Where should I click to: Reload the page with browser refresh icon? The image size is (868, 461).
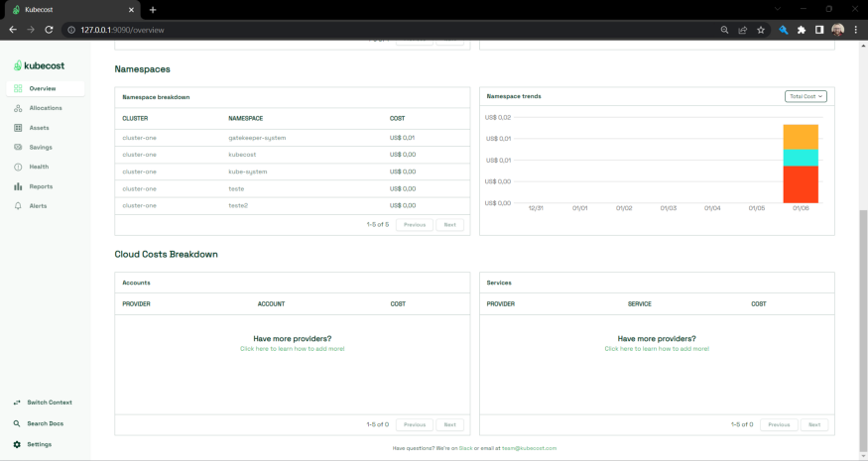pyautogui.click(x=49, y=30)
